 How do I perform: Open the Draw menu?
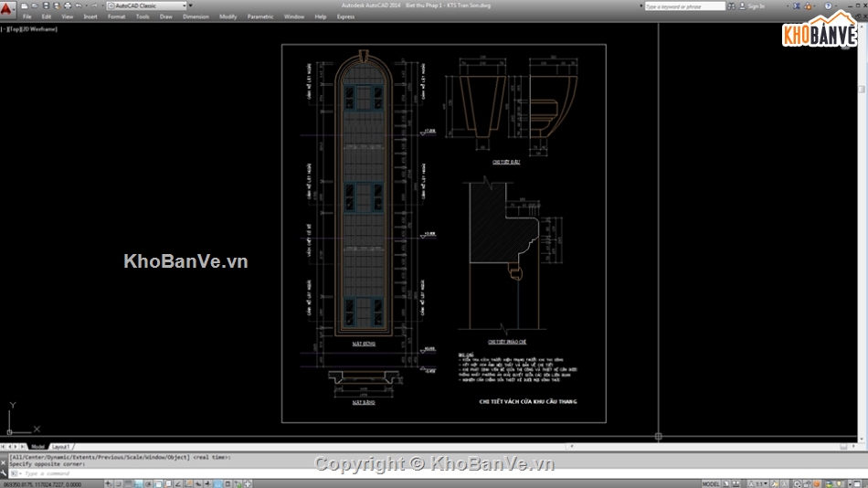(165, 16)
